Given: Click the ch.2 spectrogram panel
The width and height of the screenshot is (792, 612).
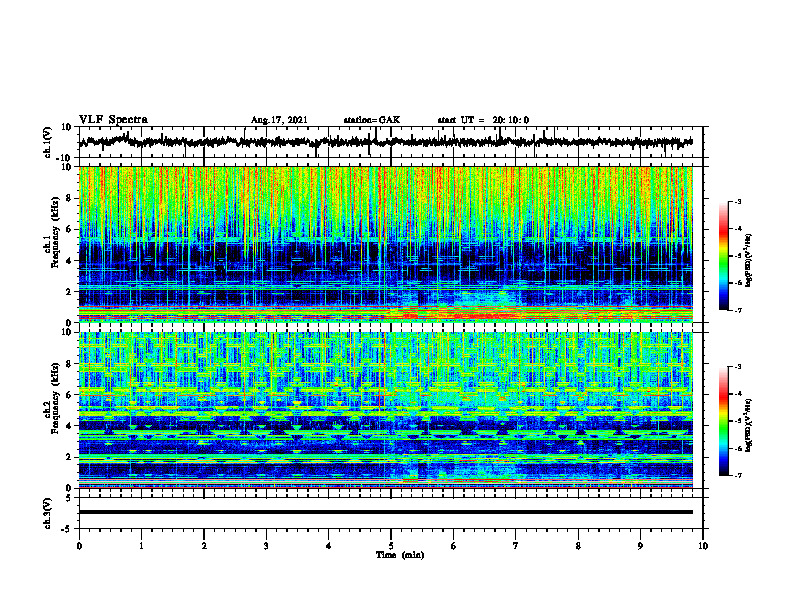Looking at the screenshot, I should pyautogui.click(x=386, y=410).
